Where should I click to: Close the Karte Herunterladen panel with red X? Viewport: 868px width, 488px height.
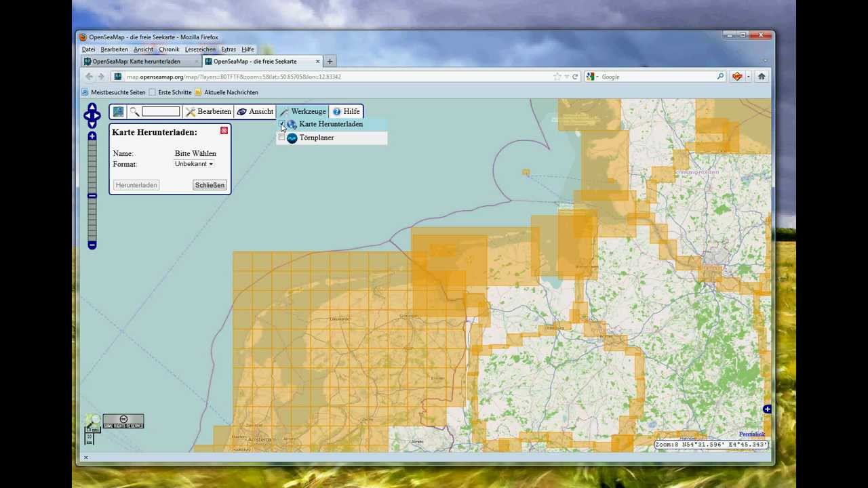[x=224, y=130]
